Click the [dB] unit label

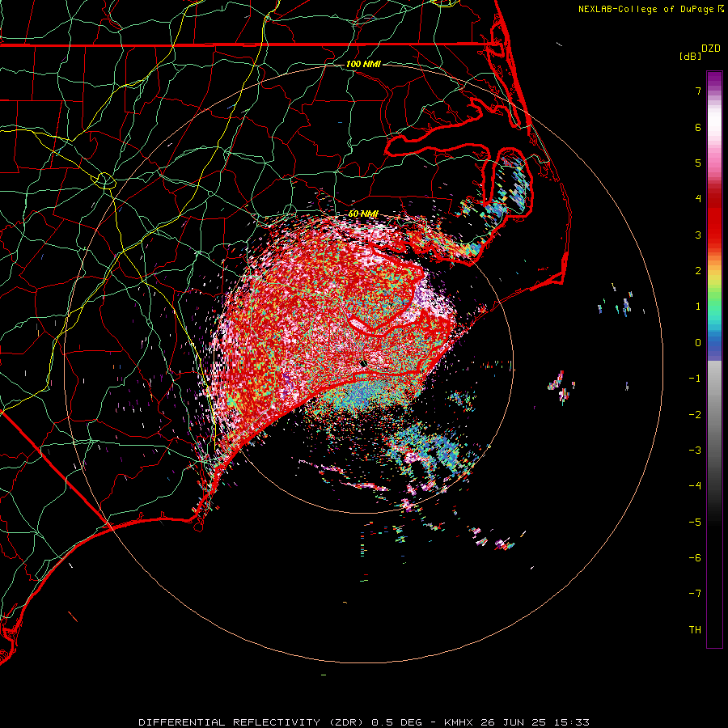click(x=690, y=56)
